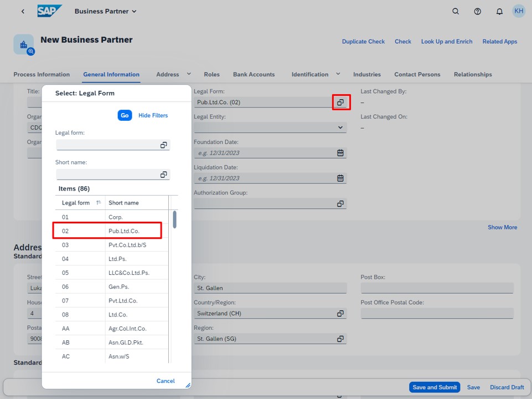Screen dimensions: 532x399
Task: Click the legal form list scrollbar
Action: (174, 219)
